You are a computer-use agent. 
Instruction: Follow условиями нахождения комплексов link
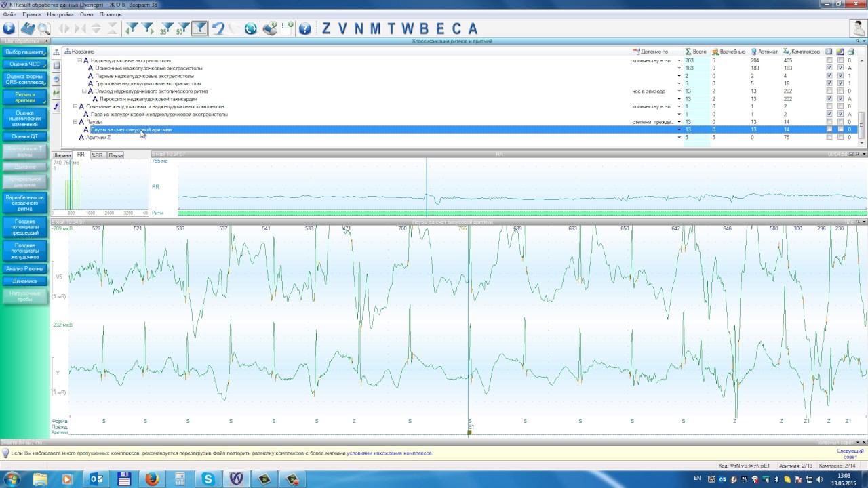(389, 453)
